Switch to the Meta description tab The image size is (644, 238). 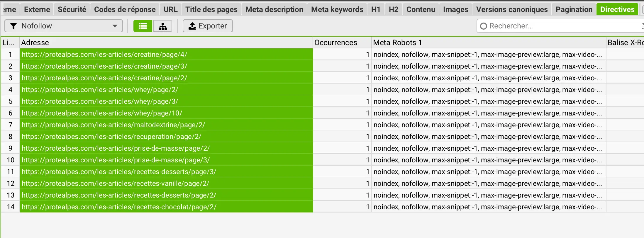point(274,9)
